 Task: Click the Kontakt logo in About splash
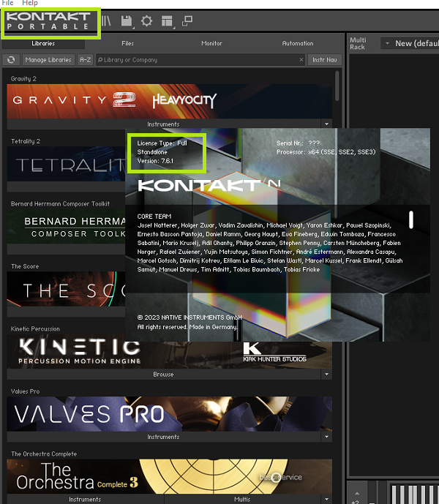point(209,185)
